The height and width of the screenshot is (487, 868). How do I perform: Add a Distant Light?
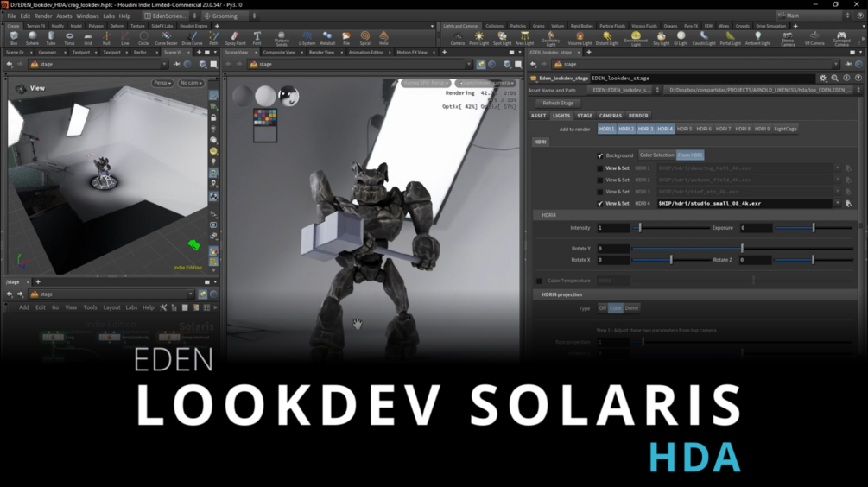pos(606,38)
